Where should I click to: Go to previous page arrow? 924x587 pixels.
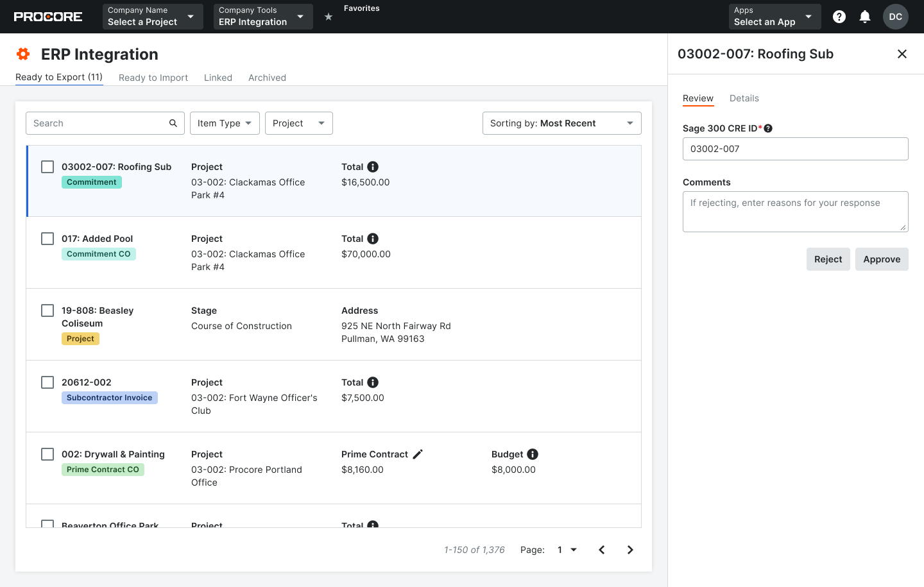pos(602,550)
